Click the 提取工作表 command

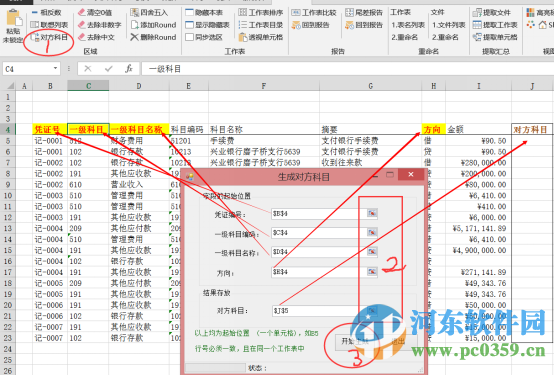click(495, 25)
